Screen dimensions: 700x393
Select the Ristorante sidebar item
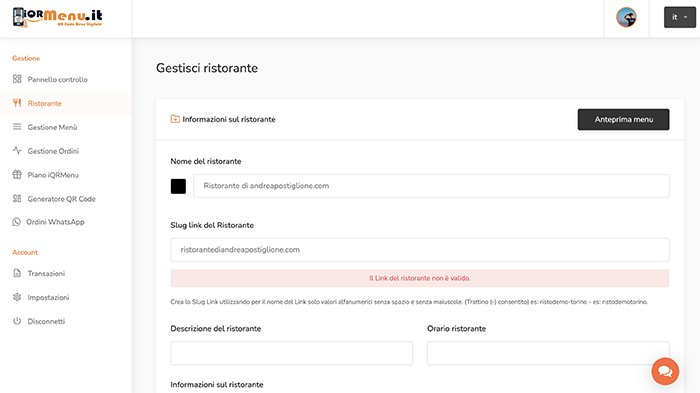pos(66,103)
